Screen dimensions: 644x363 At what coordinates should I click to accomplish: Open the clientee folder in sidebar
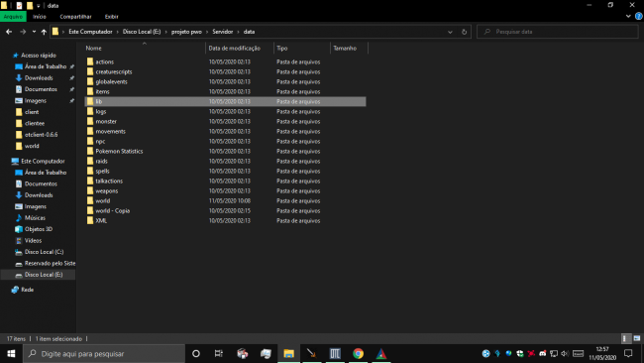(x=35, y=123)
